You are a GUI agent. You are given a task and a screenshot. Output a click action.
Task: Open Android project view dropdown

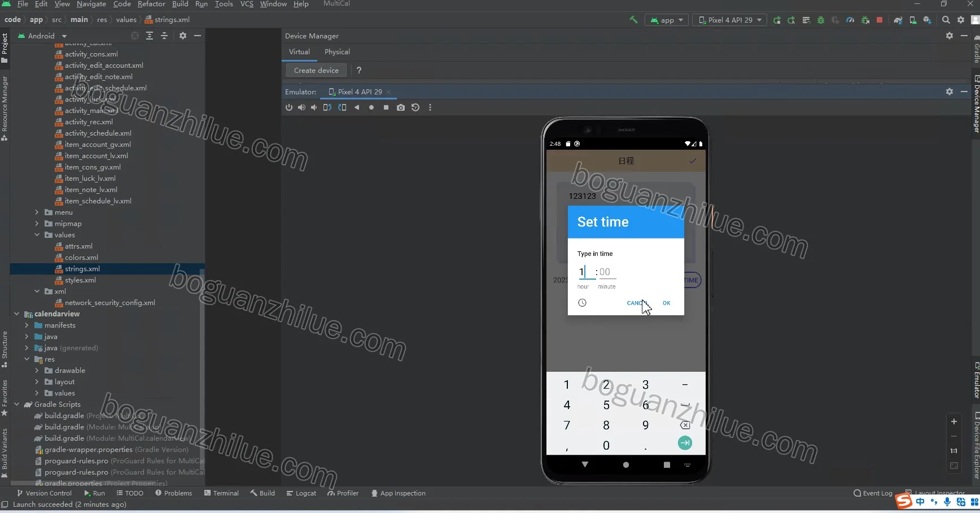click(x=42, y=36)
